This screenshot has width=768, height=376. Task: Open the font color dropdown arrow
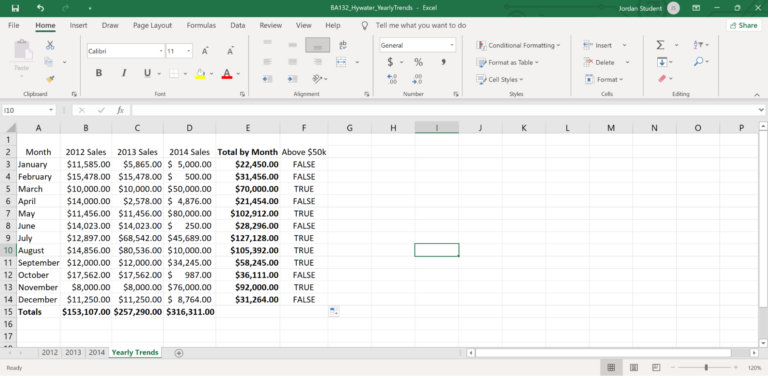(x=238, y=74)
